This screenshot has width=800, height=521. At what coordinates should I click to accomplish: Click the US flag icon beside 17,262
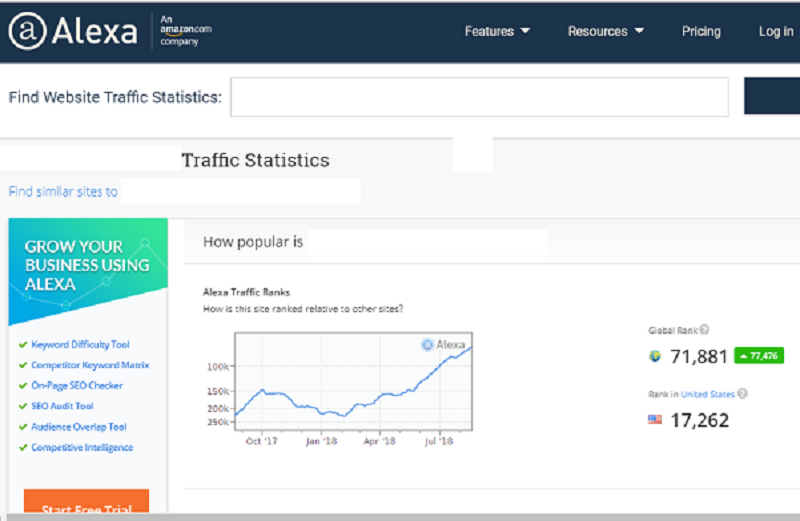tap(655, 420)
